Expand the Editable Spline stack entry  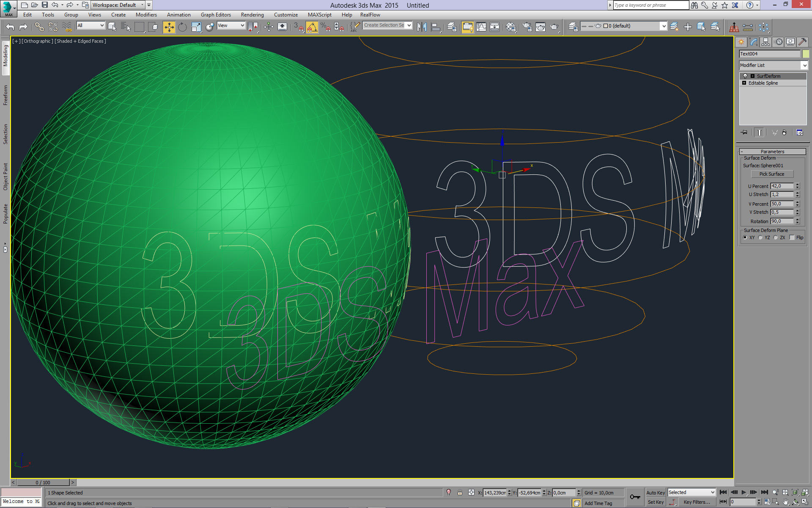pyautogui.click(x=744, y=83)
